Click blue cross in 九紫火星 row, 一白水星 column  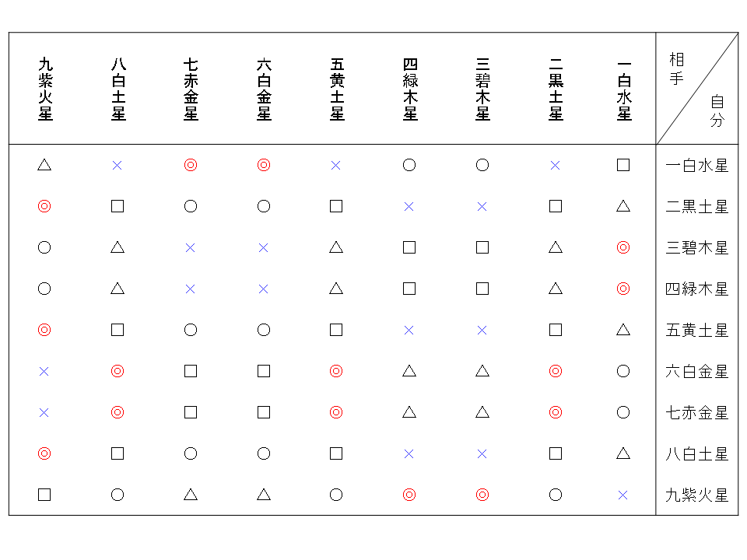coord(622,495)
